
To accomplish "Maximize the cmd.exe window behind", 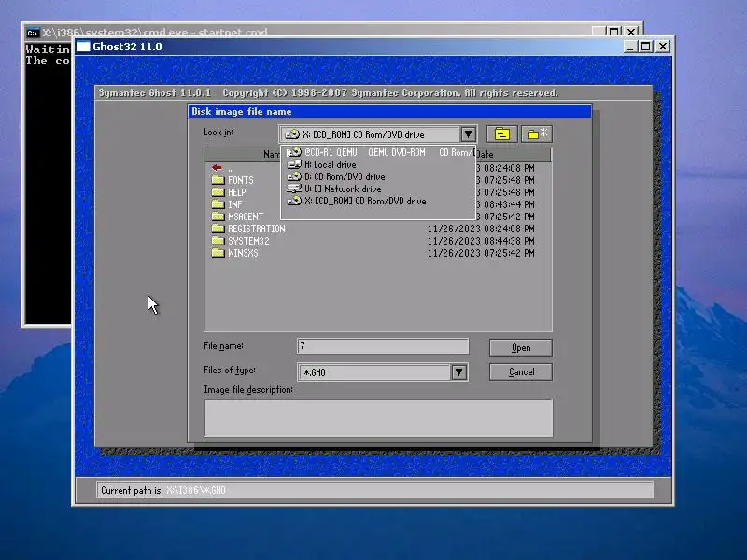I will pos(614,32).
